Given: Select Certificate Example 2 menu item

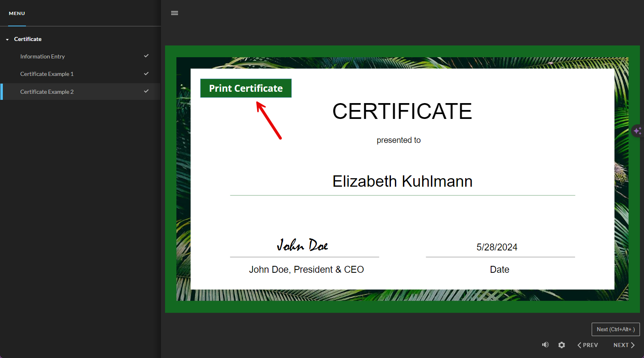Looking at the screenshot, I should [80, 92].
